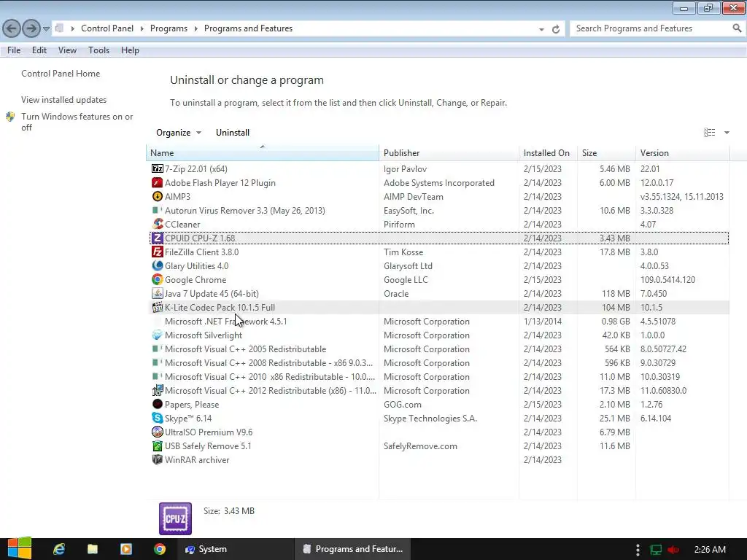Click the back navigation arrow
Viewport: 747px width, 560px height.
tap(12, 28)
